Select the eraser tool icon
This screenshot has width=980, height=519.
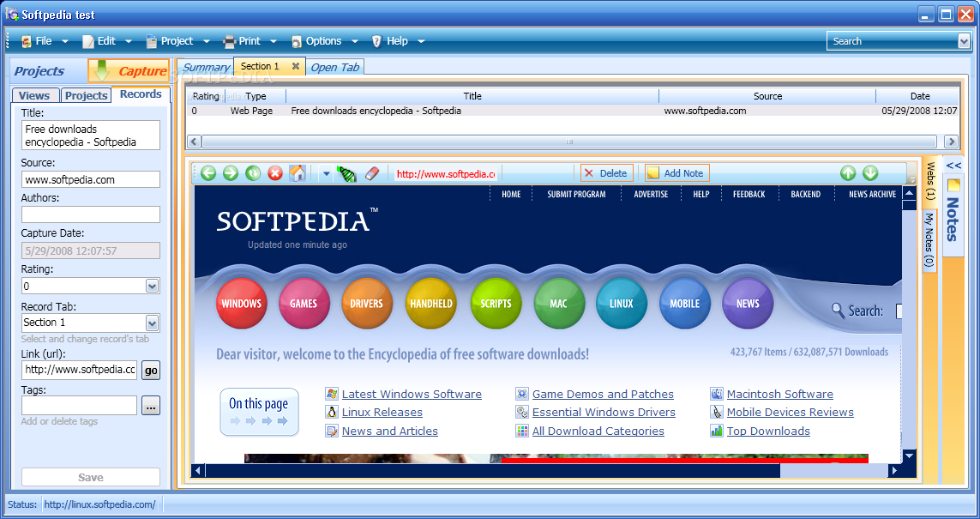[x=372, y=173]
